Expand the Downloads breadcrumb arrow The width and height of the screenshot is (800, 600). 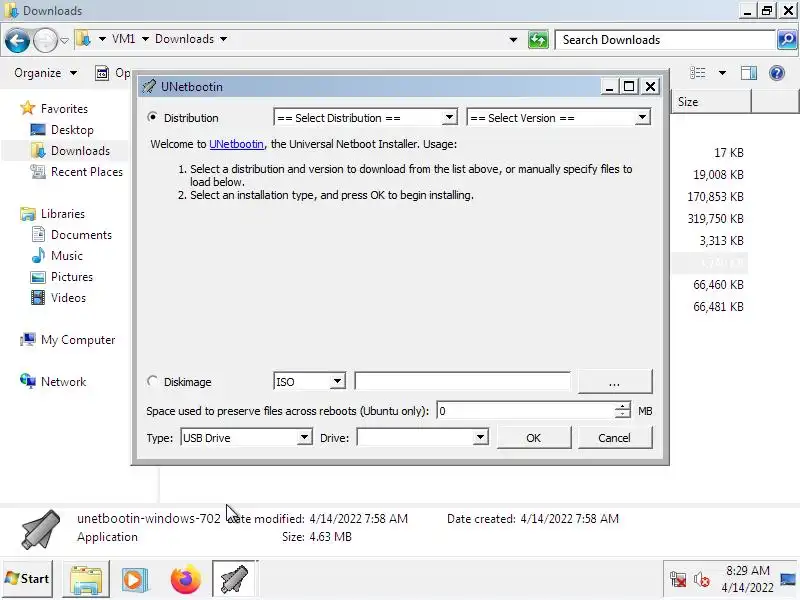coord(223,39)
